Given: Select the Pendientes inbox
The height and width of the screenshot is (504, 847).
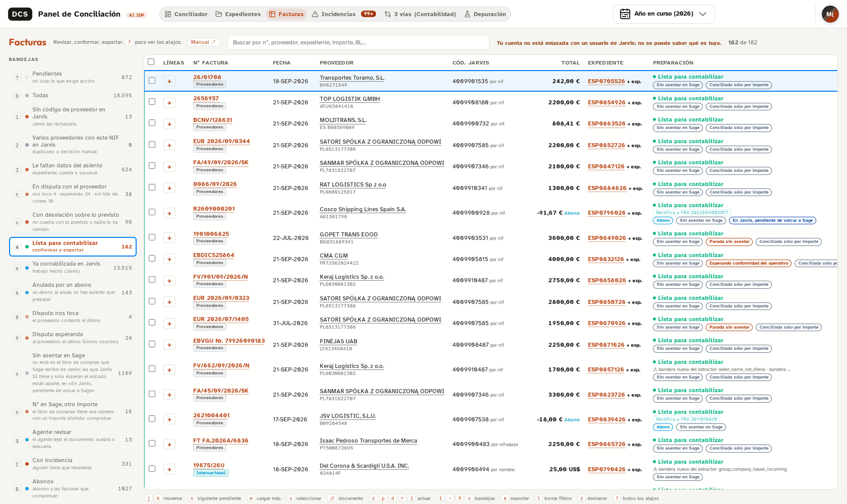Looking at the screenshot, I should 73,77.
